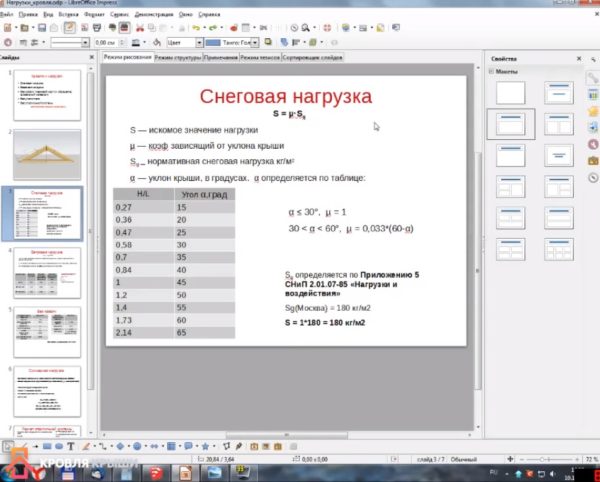Image resolution: width=600 pixels, height=482 pixels.
Task: Toggle Edit File mode
Action: coord(70,28)
